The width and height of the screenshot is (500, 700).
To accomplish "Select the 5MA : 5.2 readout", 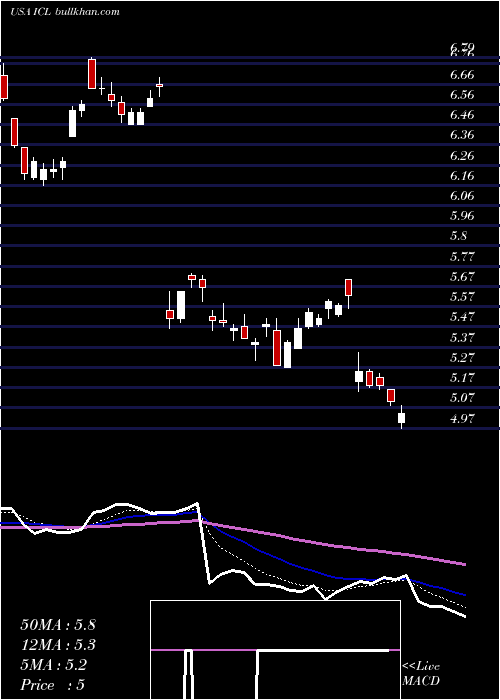I will [x=54, y=665].
